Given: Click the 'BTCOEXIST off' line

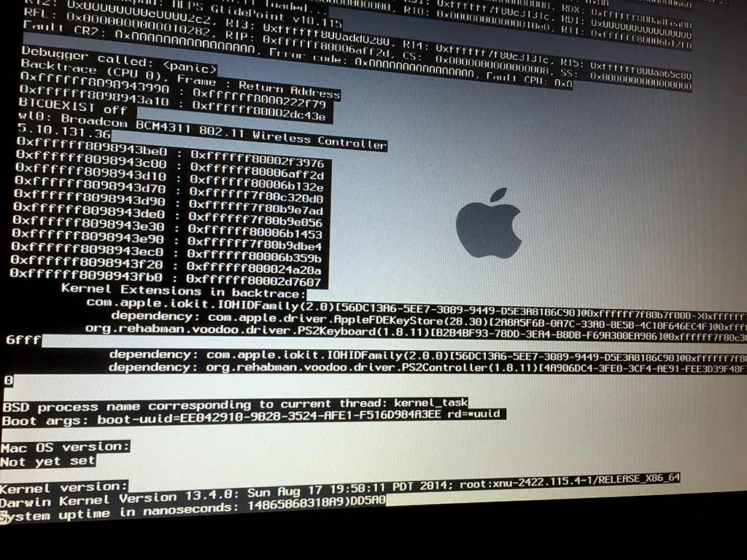Looking at the screenshot, I should click(x=73, y=106).
